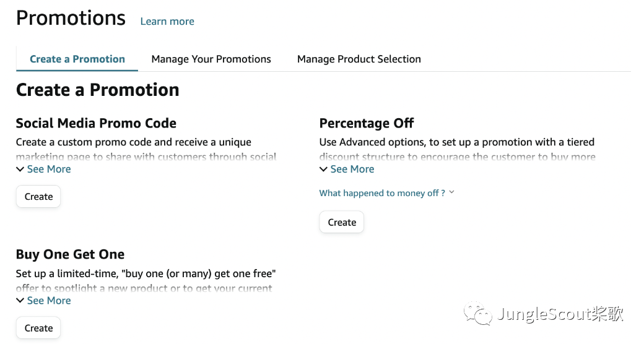The width and height of the screenshot is (644, 344).
Task: Click the small arrow after 'What happened to money off ?'
Action: click(452, 192)
